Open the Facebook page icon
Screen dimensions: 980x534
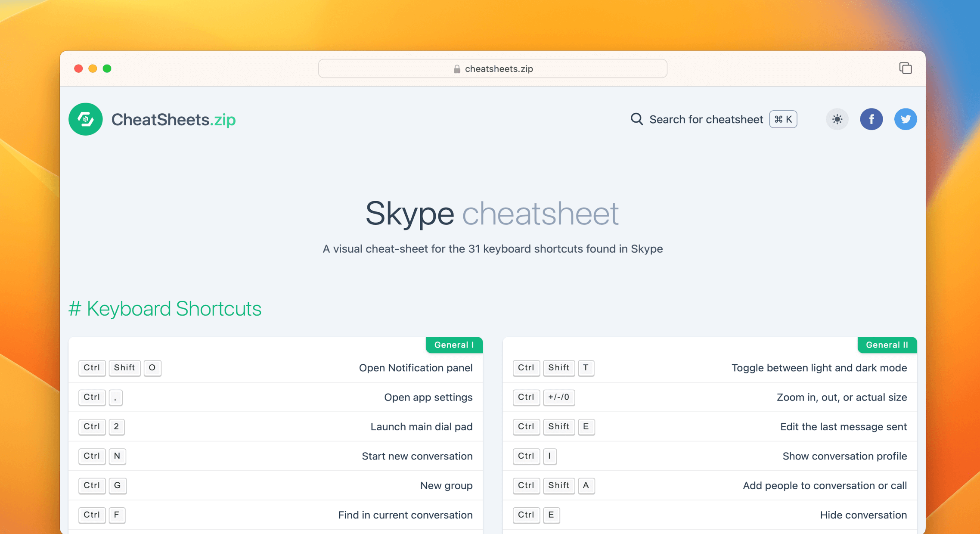click(x=871, y=119)
